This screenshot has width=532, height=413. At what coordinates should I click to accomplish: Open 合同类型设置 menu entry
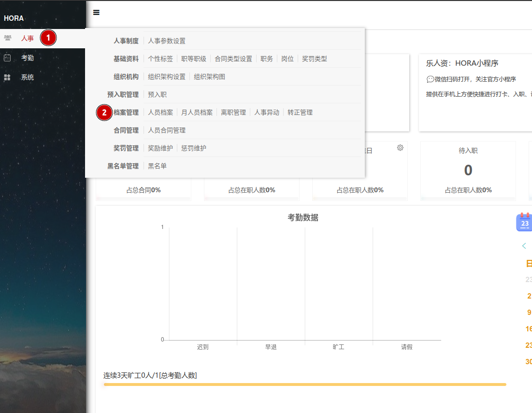point(233,59)
